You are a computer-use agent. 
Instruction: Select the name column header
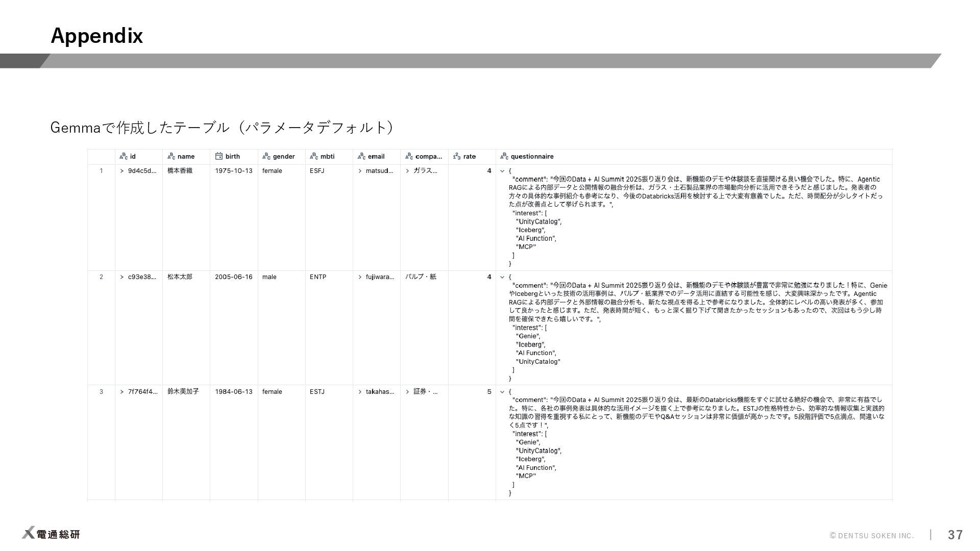click(186, 157)
